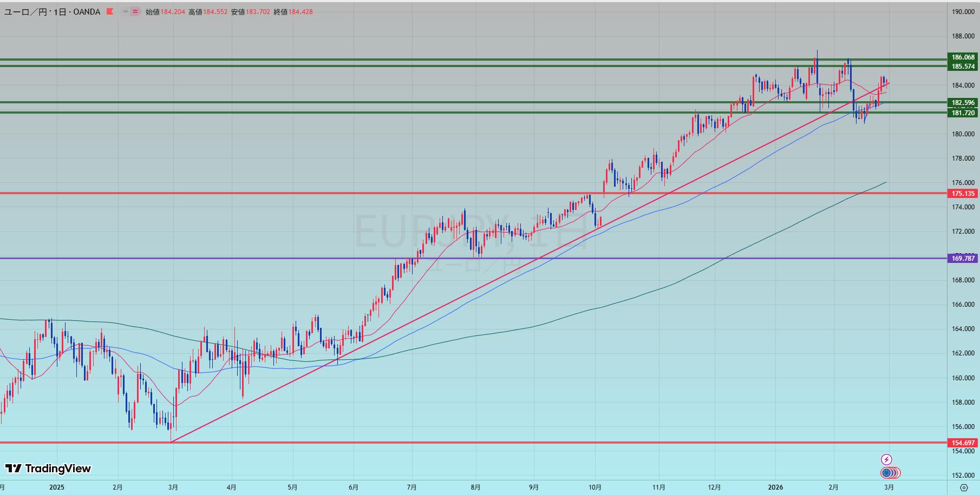Click the lightning bolt event icon

[886, 459]
